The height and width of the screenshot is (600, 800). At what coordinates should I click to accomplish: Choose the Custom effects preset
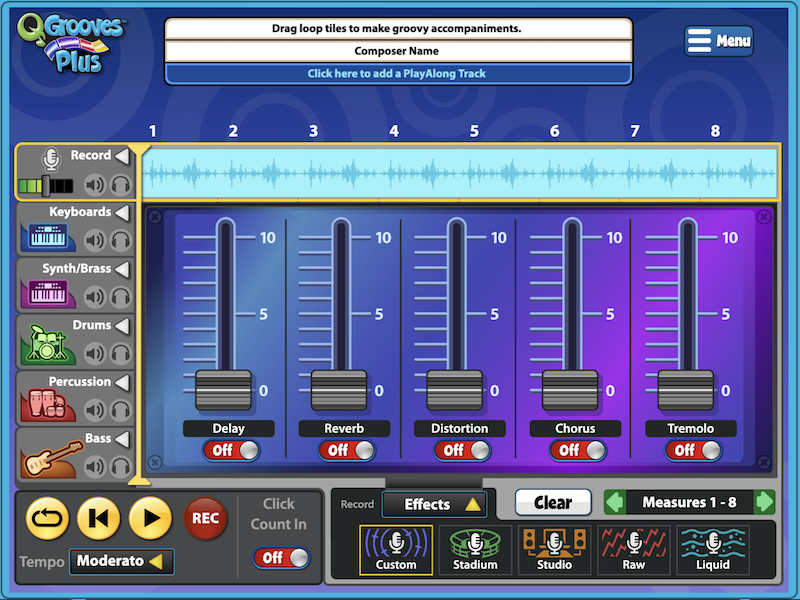(x=396, y=550)
